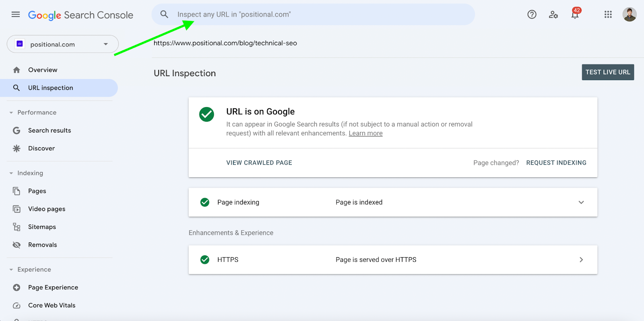Click the green check next to Page indexing
This screenshot has height=321, width=644.
click(x=205, y=202)
